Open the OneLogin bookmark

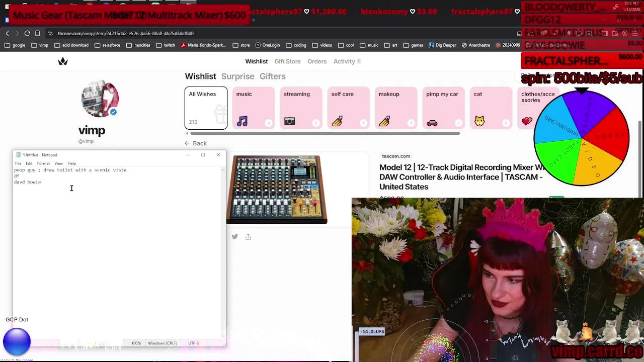point(267,45)
